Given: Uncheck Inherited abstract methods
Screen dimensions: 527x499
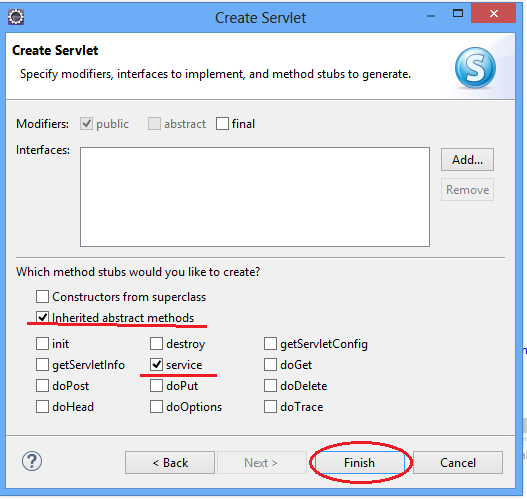Looking at the screenshot, I should pos(42,318).
